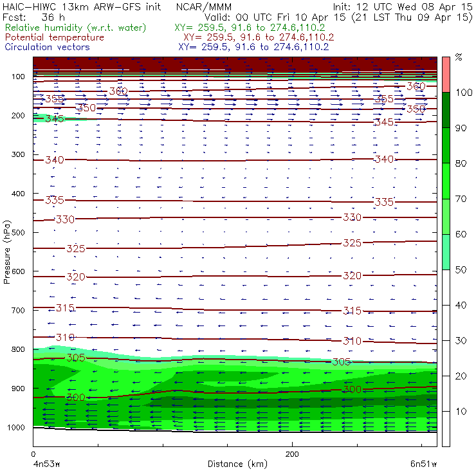Image resolution: width=476 pixels, height=476 pixels.
Task: Click the '200' tick on the pressure axis
Action: click(18, 116)
